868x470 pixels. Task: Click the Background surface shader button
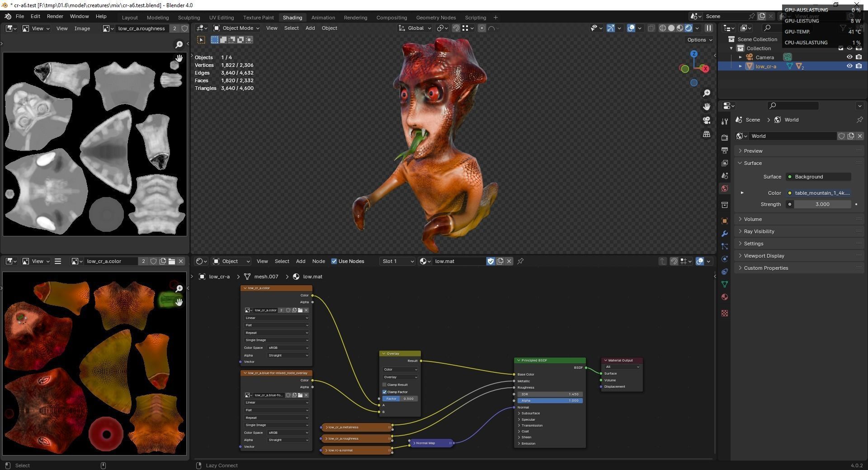point(818,177)
